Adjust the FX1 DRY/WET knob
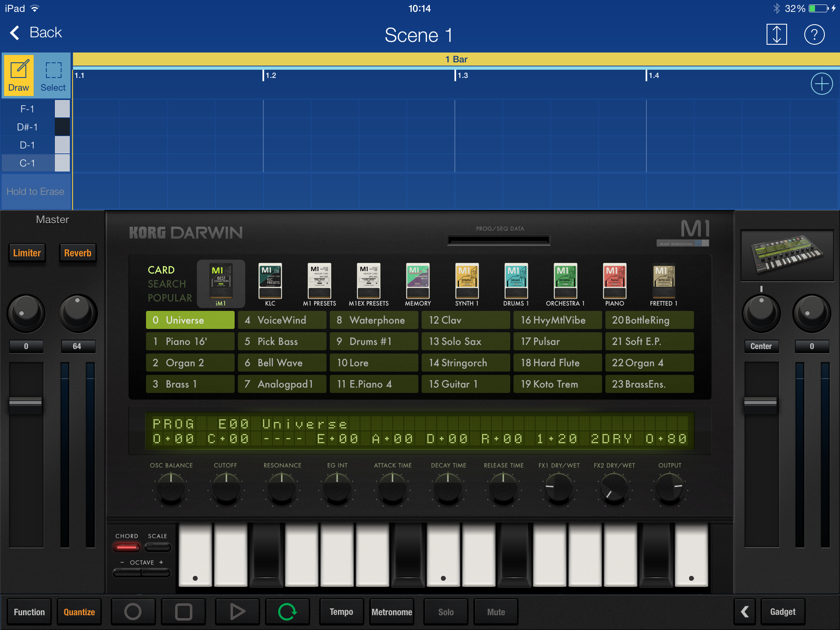Viewport: 840px width, 630px height. [559, 488]
